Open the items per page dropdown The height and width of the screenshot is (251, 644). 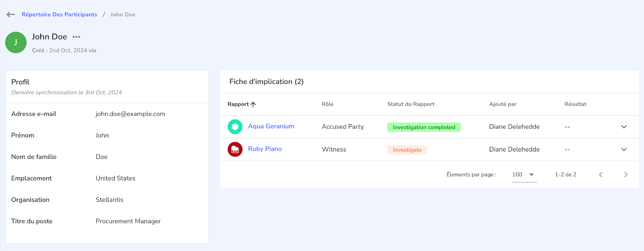(x=524, y=174)
